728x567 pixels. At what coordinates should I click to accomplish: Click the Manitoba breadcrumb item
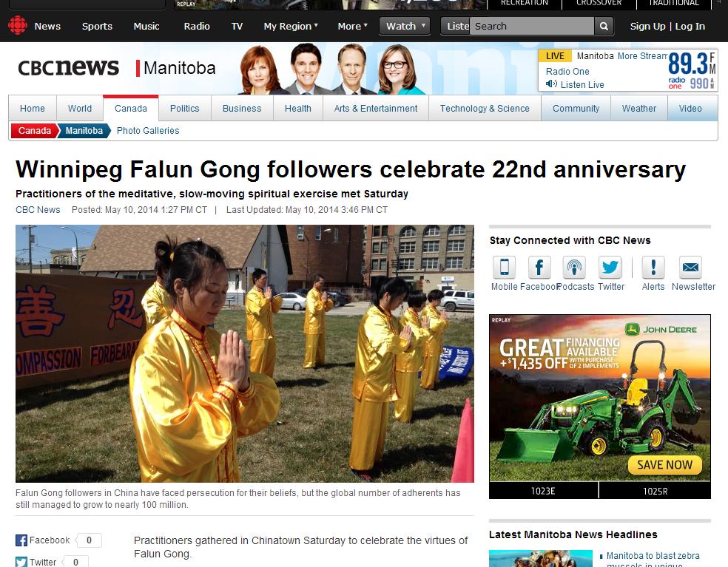pos(84,131)
